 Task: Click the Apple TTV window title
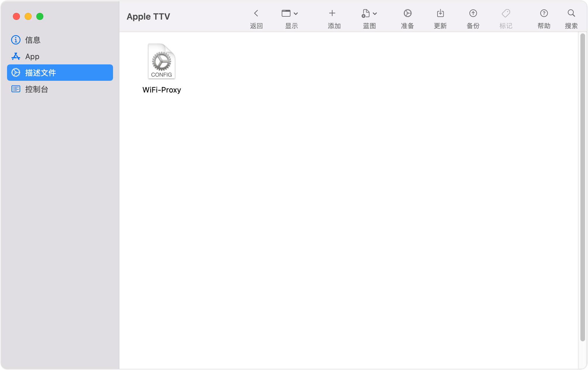[148, 17]
